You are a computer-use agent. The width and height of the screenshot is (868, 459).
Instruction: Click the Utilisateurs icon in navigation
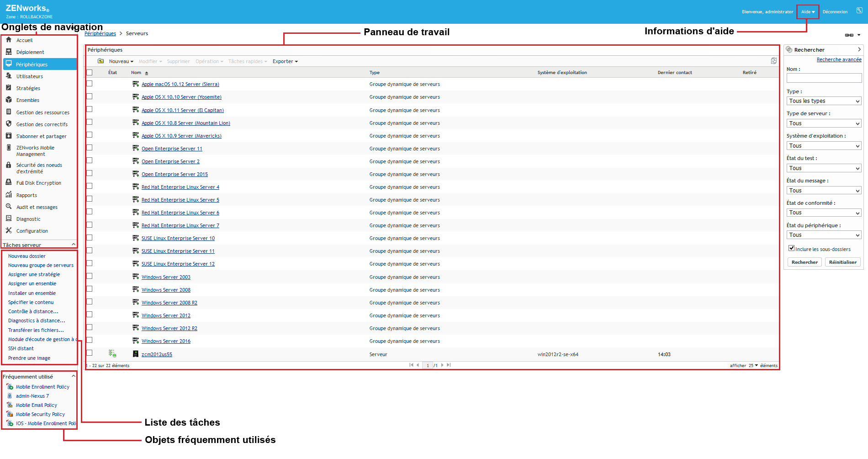point(9,76)
